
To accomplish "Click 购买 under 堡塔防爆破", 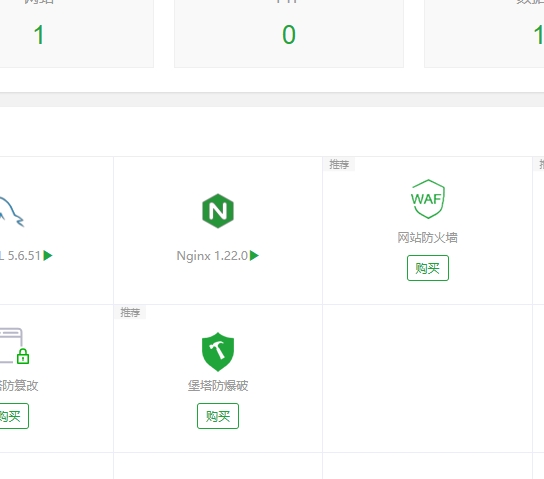I will tap(218, 416).
